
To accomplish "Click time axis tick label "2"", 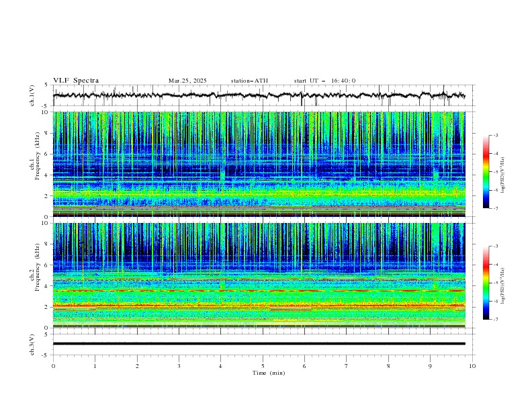I will coord(137,366).
